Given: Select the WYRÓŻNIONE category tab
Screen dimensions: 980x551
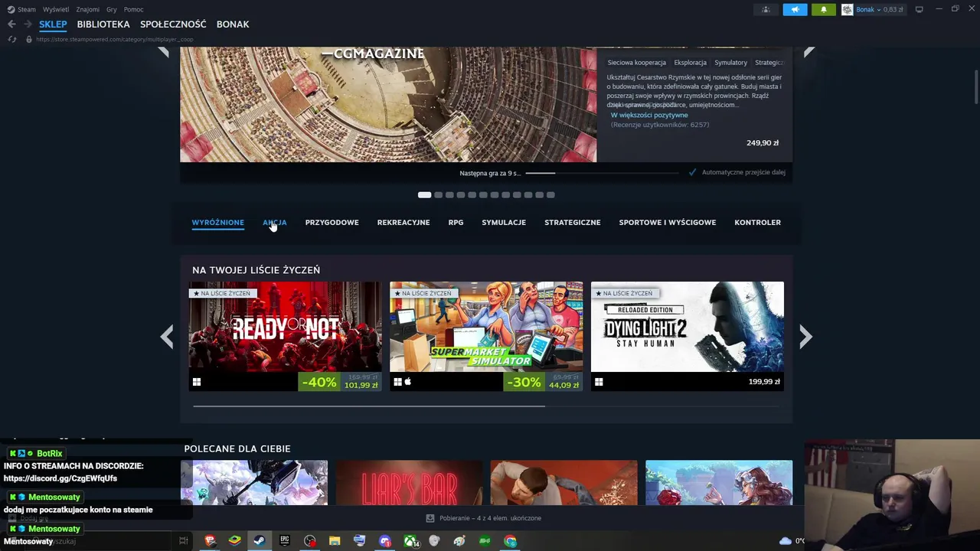Looking at the screenshot, I should [x=217, y=223].
